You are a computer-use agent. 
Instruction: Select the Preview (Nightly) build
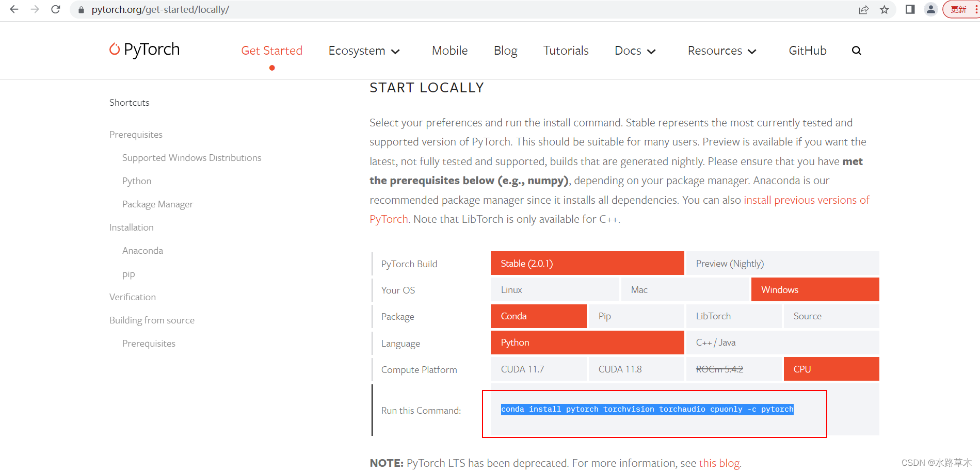(x=782, y=263)
